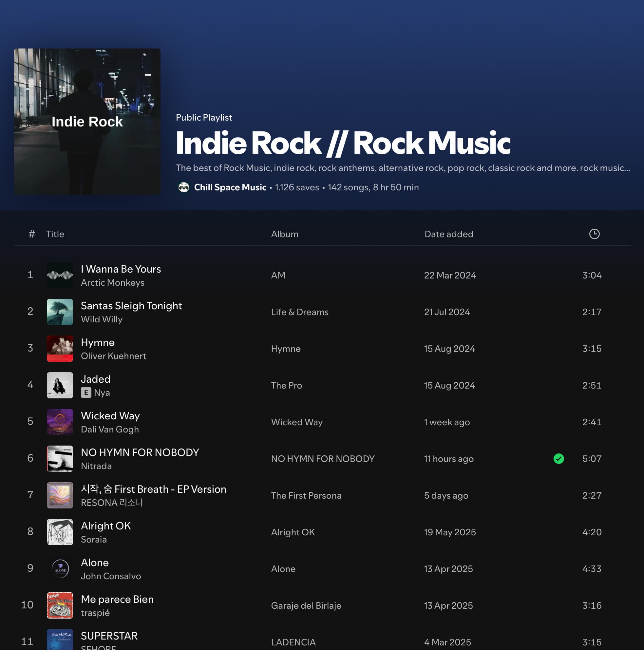
Task: Click the playlist title Indie Rock // Rock Music
Action: pos(343,143)
